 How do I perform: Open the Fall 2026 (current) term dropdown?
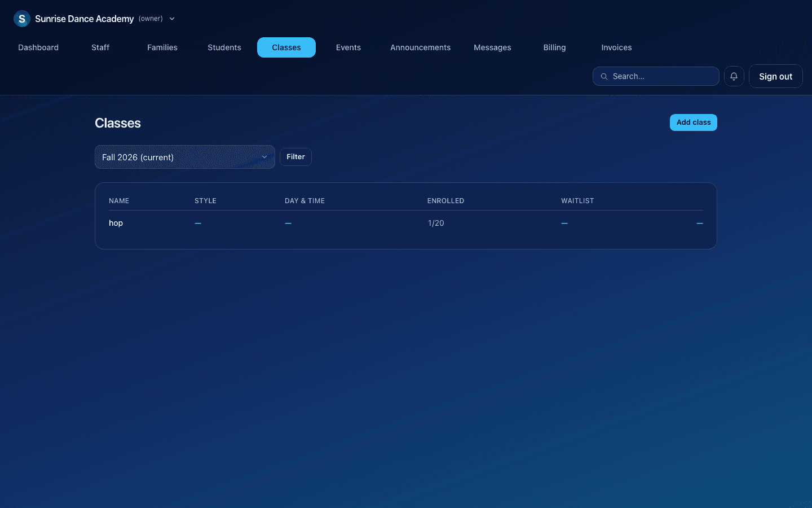(x=185, y=157)
